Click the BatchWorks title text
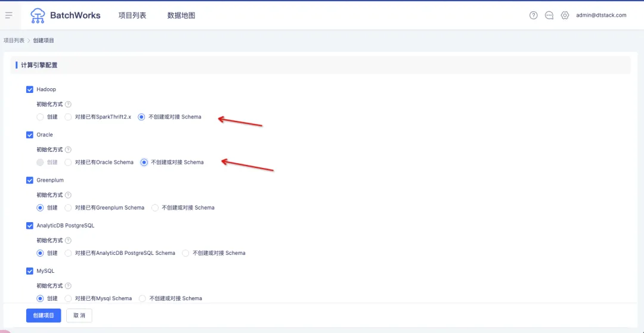 pyautogui.click(x=75, y=15)
